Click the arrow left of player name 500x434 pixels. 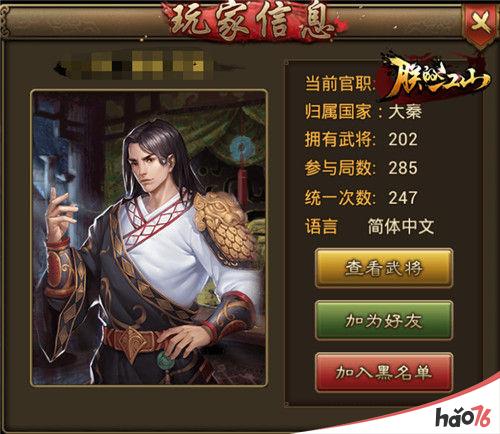[x=62, y=69]
